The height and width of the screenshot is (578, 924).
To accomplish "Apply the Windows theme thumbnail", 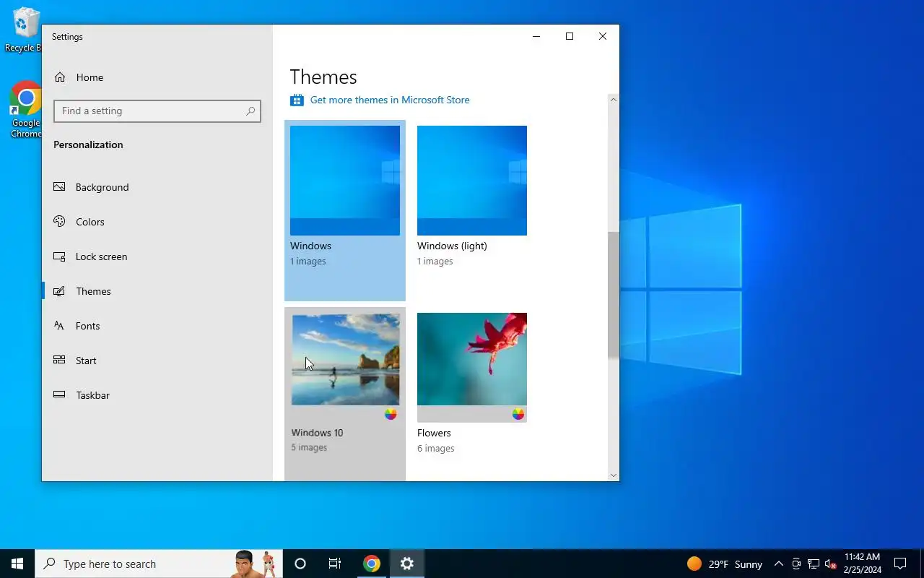I will [x=345, y=181].
